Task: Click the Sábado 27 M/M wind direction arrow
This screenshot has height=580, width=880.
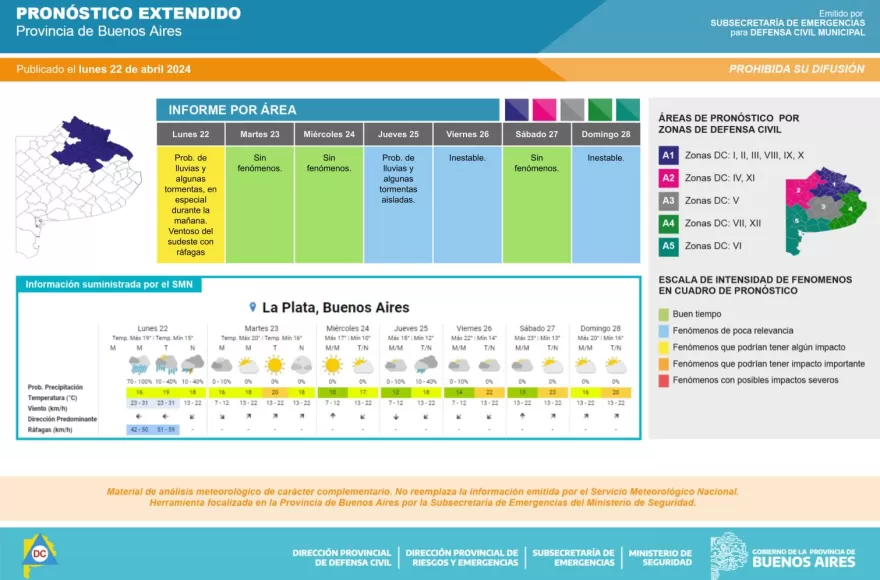Action: [x=522, y=416]
